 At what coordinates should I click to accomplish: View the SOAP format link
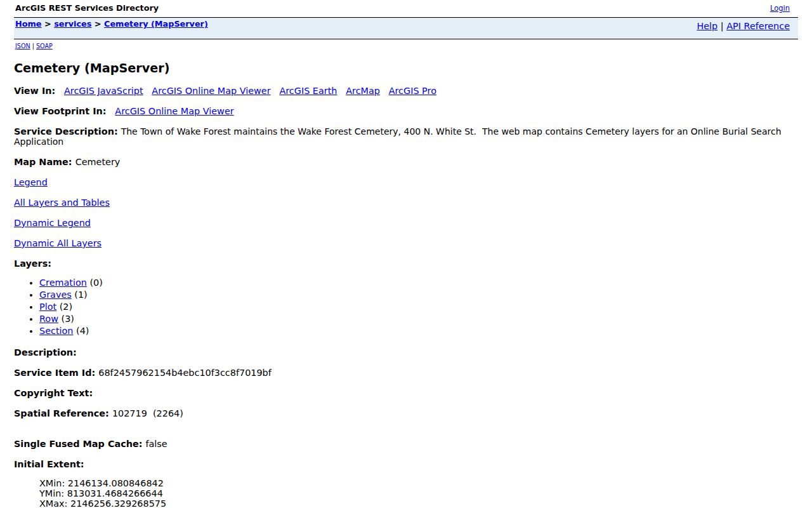click(x=44, y=46)
